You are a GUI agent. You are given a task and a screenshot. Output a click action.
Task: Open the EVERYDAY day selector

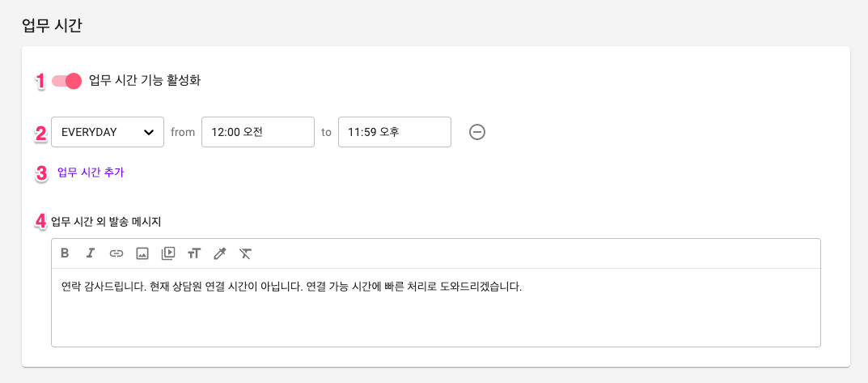tap(108, 132)
